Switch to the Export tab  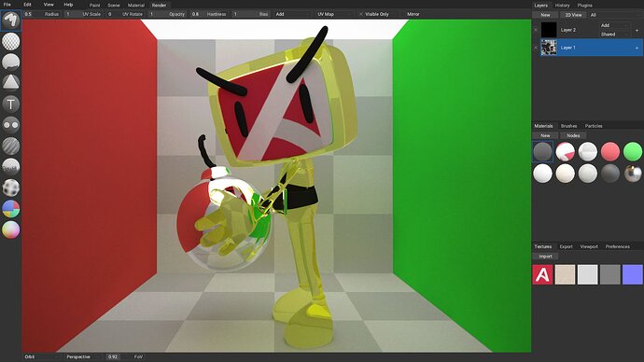click(566, 246)
